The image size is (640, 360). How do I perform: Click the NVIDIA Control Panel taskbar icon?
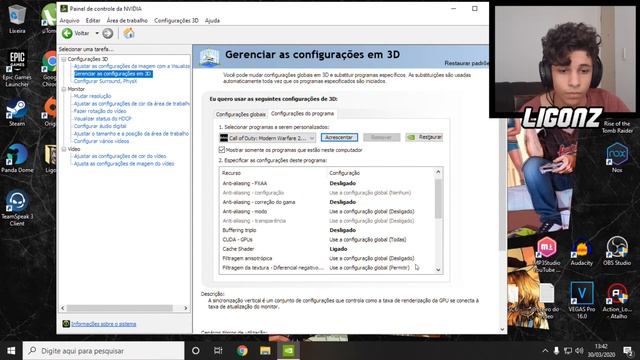289,351
